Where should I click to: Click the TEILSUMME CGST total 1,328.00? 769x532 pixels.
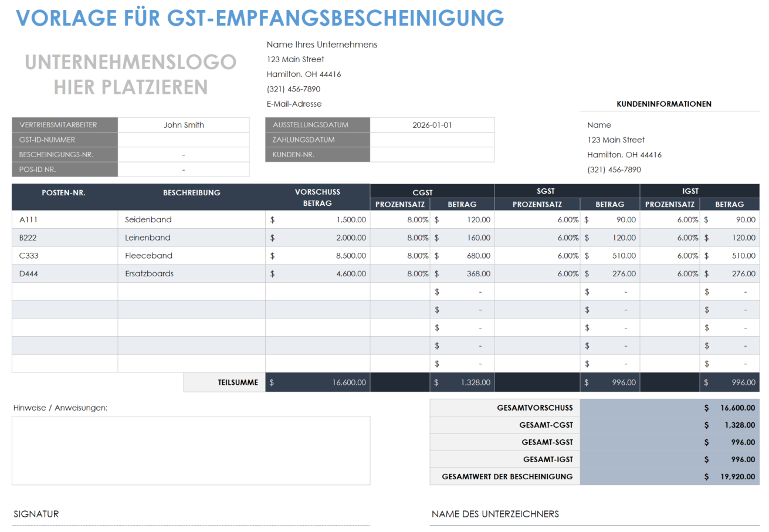pyautogui.click(x=475, y=382)
